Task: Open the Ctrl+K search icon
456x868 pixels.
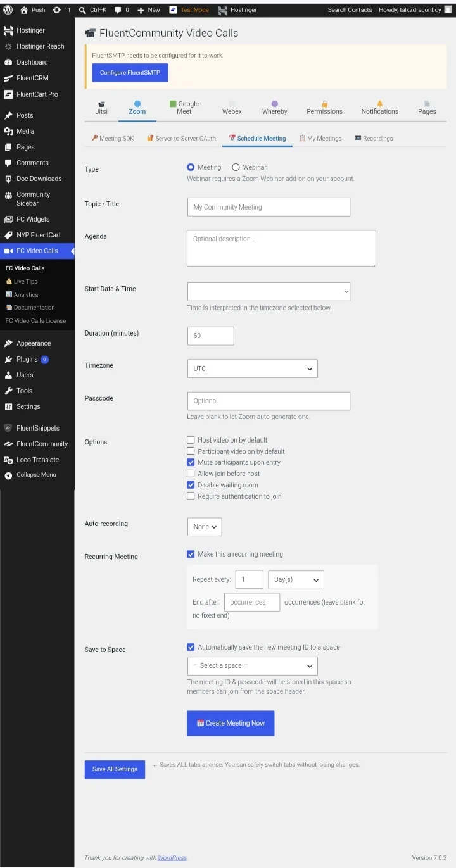Action: [83, 10]
